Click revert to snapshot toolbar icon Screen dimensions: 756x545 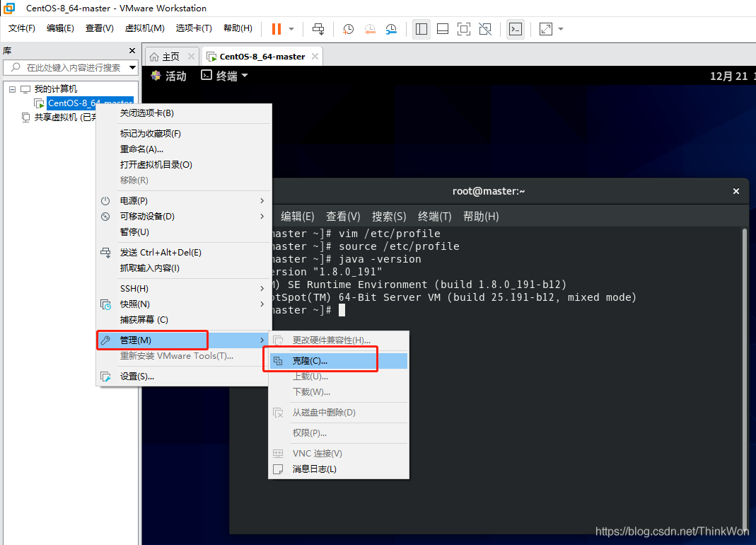coord(370,29)
